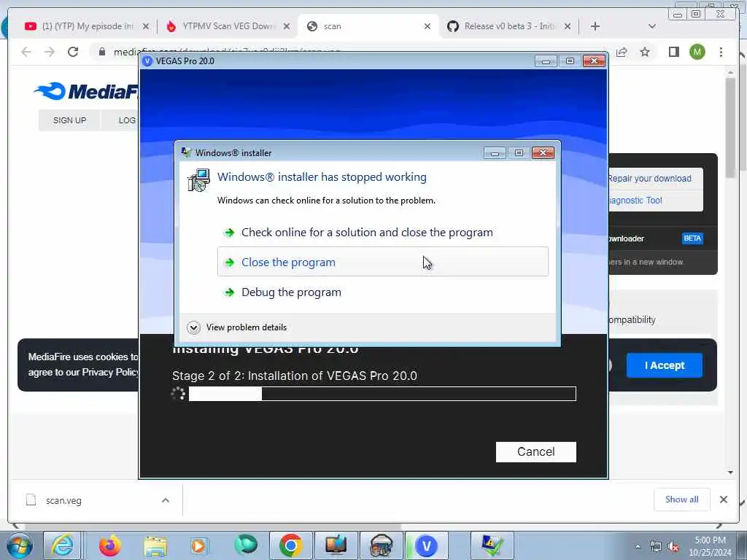Screen dimensions: 747x560
Task: Open downloaded file scan.veg
Action: click(x=63, y=500)
